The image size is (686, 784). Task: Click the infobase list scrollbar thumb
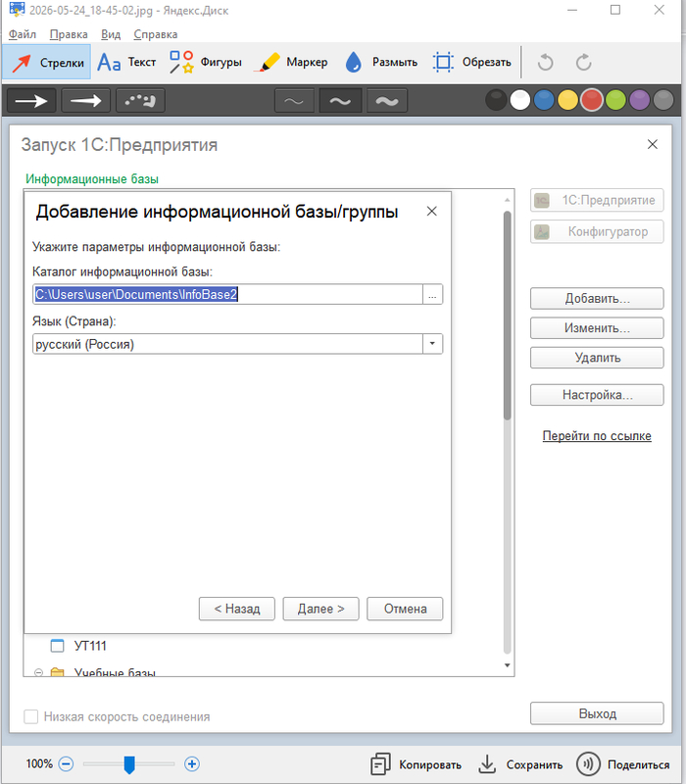[x=507, y=315]
